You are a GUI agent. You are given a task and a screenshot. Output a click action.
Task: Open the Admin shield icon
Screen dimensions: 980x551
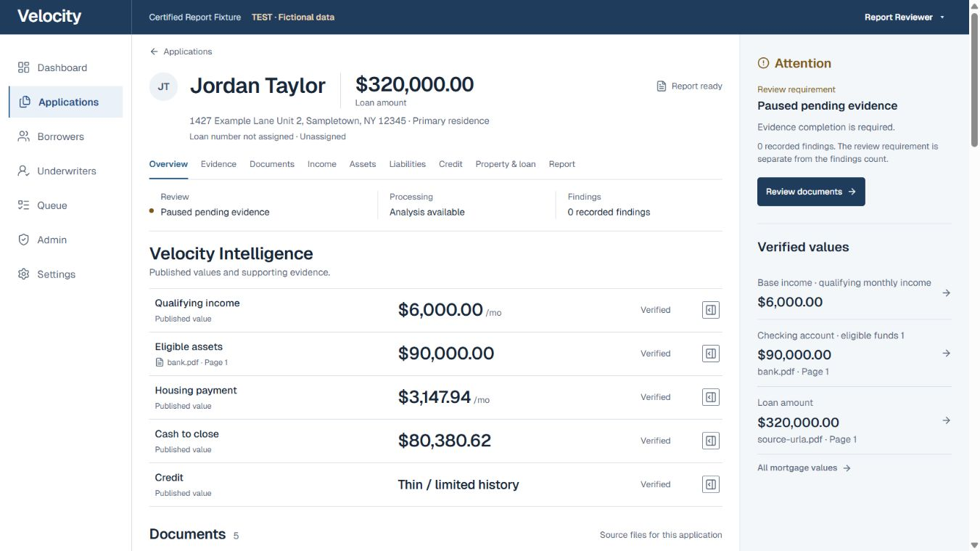point(24,240)
